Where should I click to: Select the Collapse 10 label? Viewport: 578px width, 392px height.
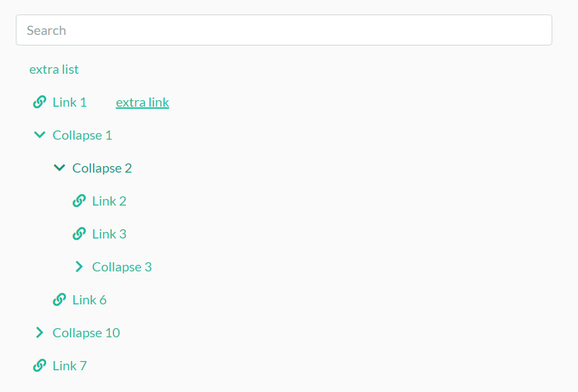[86, 332]
